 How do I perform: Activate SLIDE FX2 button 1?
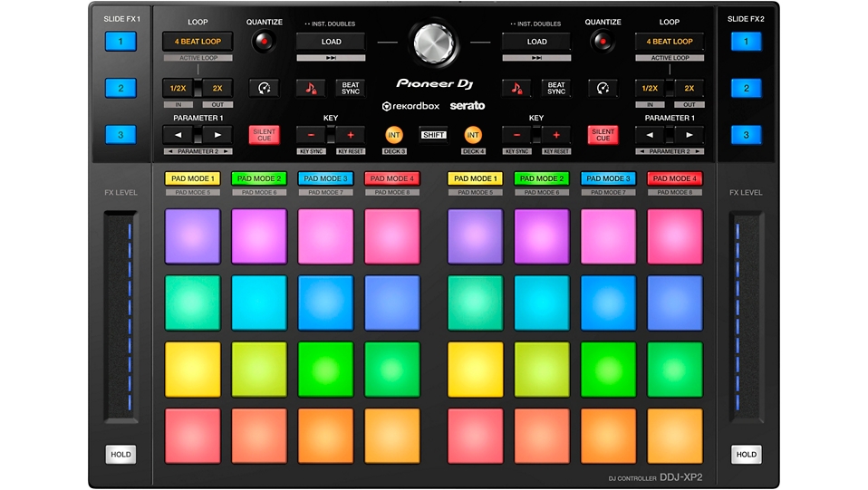coord(747,42)
